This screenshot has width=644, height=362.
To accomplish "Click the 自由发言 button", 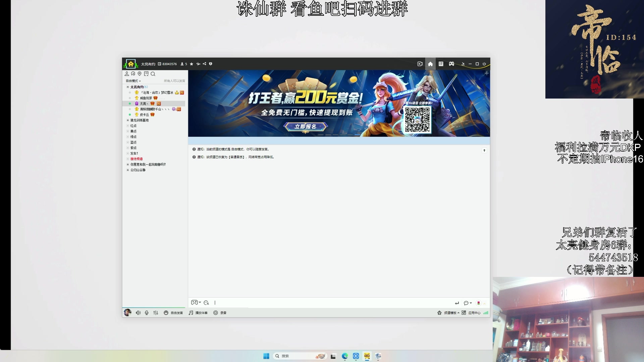I will pos(173,313).
